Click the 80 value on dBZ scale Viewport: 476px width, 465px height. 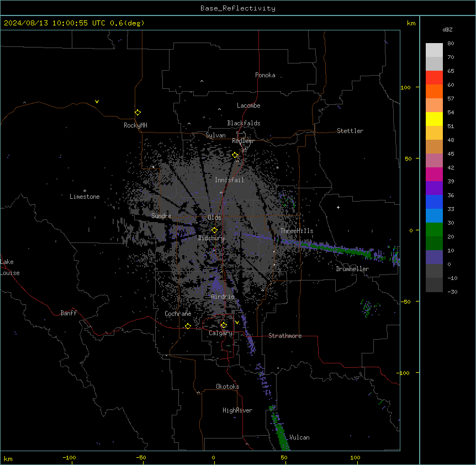point(451,43)
